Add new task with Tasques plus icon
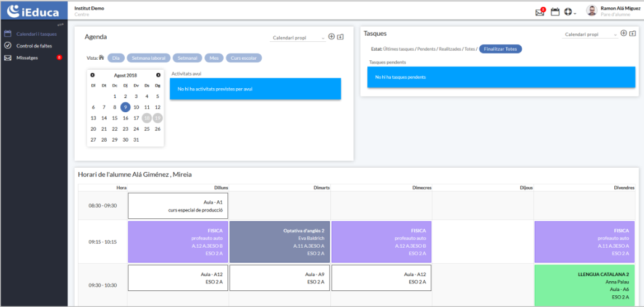Viewport: 644px width, 307px height. click(x=624, y=33)
